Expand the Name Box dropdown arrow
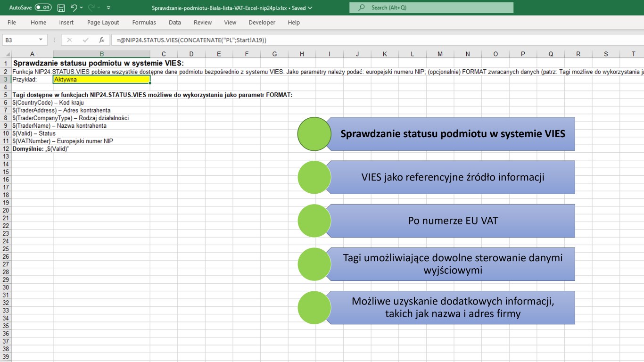Viewport: 644px width, 362px height. pos(41,40)
